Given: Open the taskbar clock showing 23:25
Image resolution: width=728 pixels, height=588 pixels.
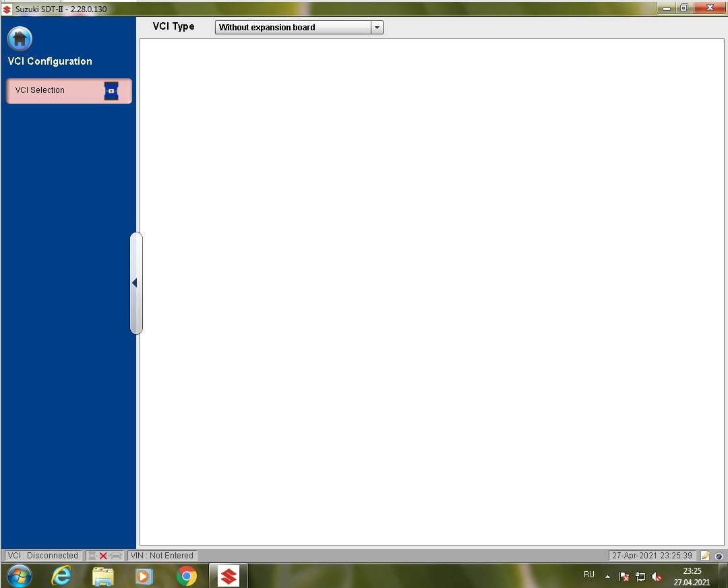Looking at the screenshot, I should pos(692,576).
